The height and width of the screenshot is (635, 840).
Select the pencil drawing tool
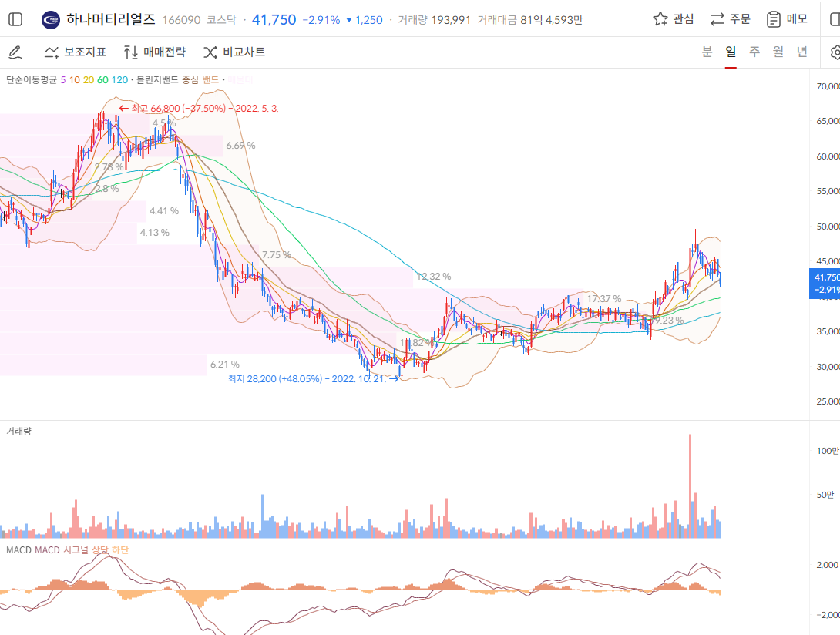[15, 52]
